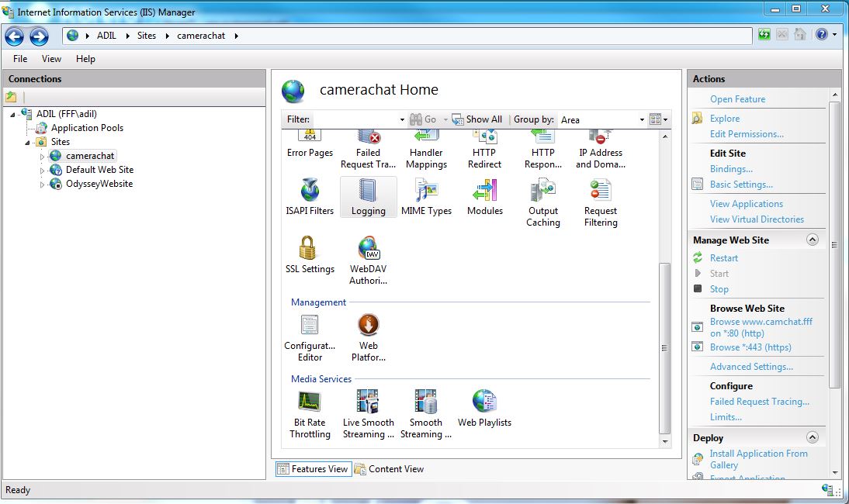Screen dimensions: 849x504
Task: Click the status bar network icon
Action: tap(828, 490)
